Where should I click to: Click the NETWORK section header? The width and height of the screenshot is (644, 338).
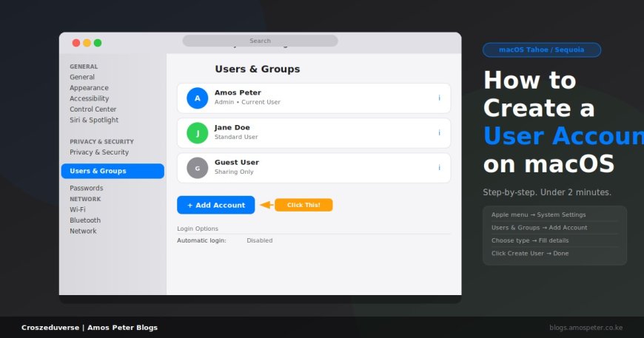(x=85, y=199)
